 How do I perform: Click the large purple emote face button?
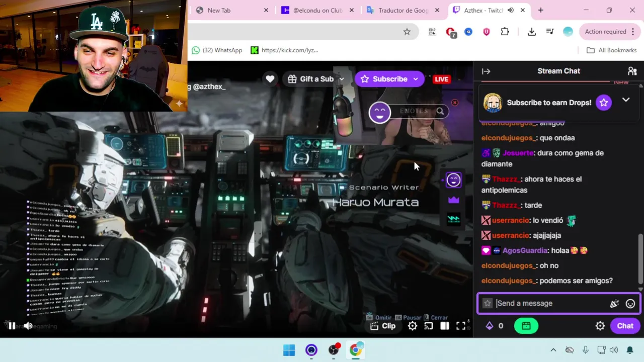[380, 113]
